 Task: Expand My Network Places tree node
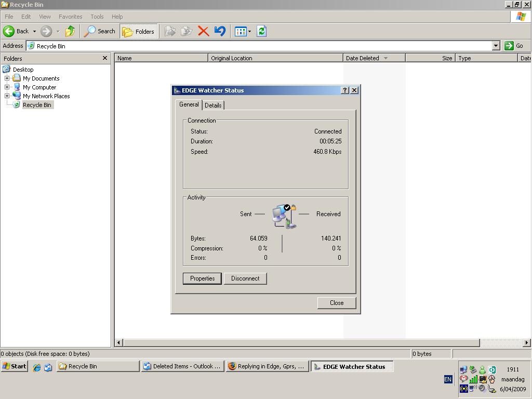[x=7, y=96]
